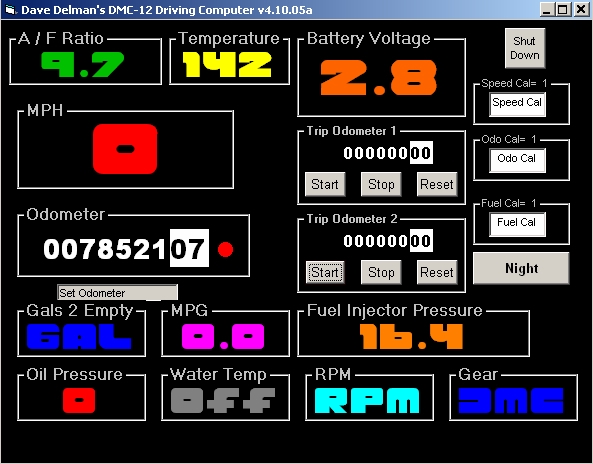
Task: Click the Gals 2 Empty GAL display
Action: click(79, 337)
